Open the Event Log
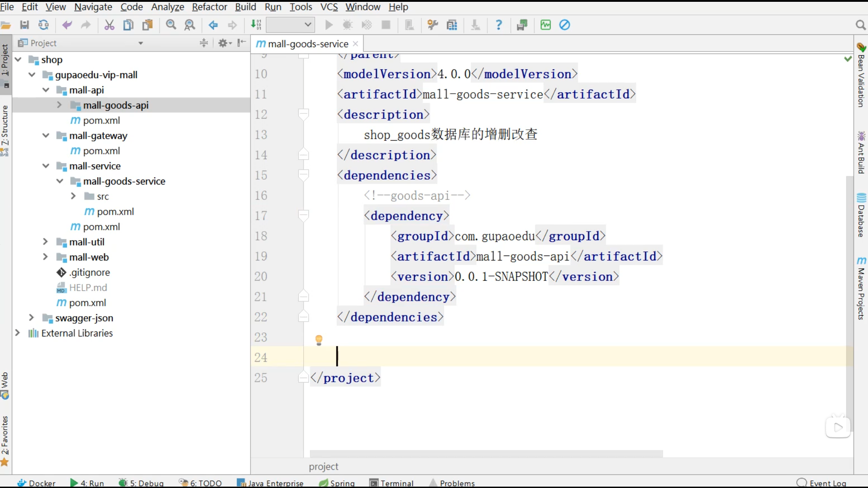This screenshot has width=868, height=488. [x=822, y=483]
